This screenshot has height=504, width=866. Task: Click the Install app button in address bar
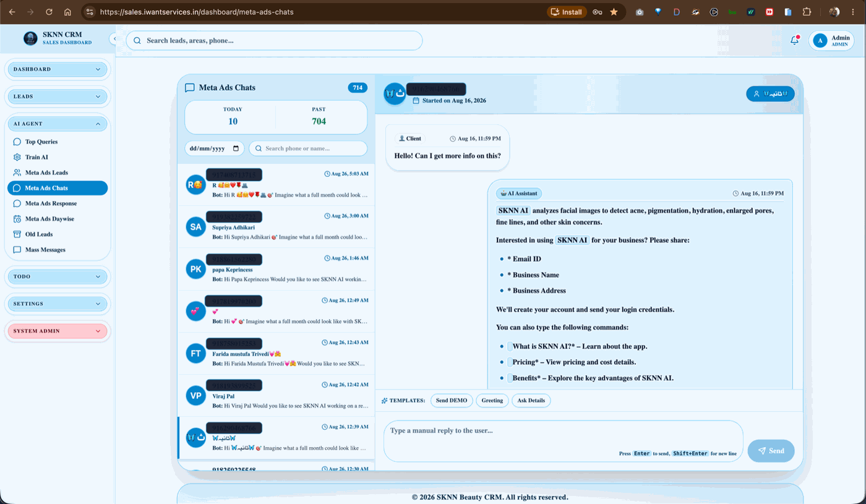point(567,12)
